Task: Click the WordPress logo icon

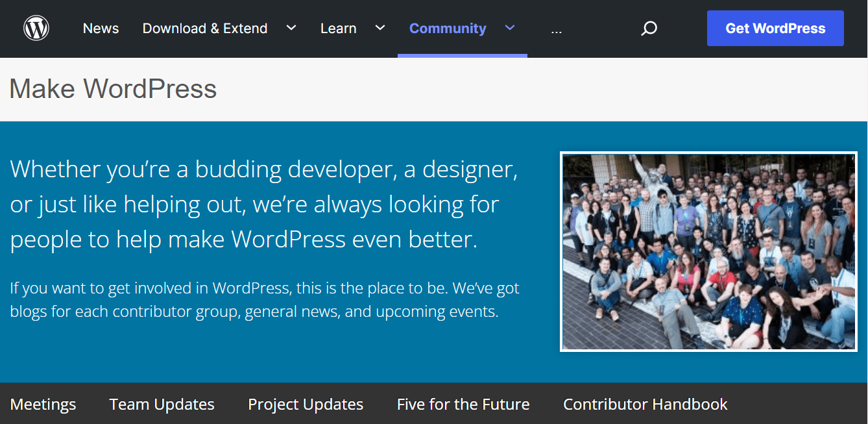Action: click(x=36, y=28)
